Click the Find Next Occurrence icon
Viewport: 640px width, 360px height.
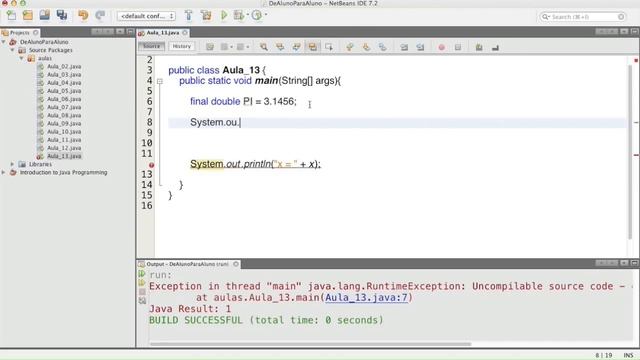(x=296, y=47)
